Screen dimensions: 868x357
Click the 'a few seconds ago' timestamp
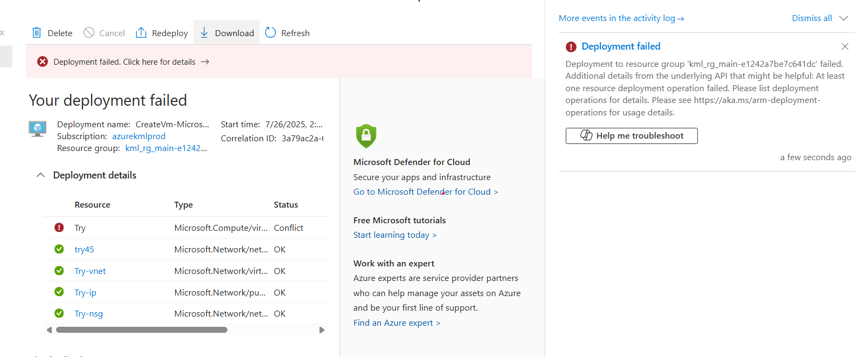coord(816,157)
